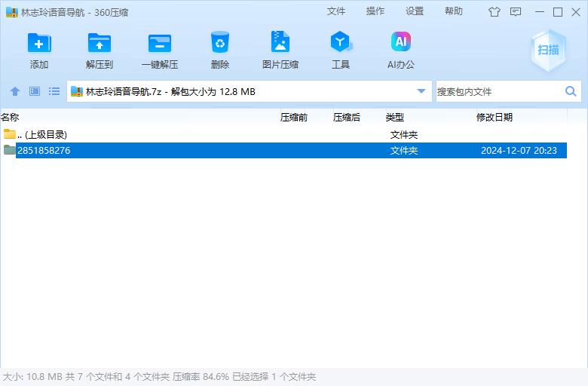Open the 设置 (Settings) menu
This screenshot has height=386, width=588.
[x=415, y=11]
